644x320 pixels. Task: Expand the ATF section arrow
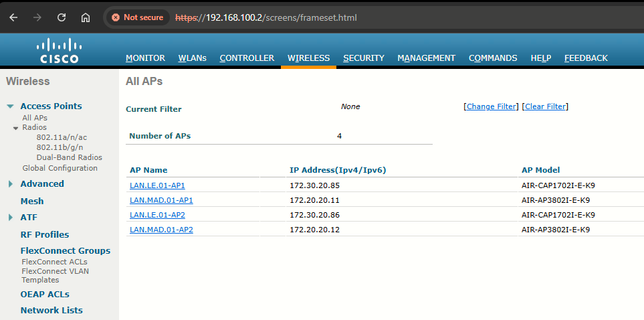point(11,217)
